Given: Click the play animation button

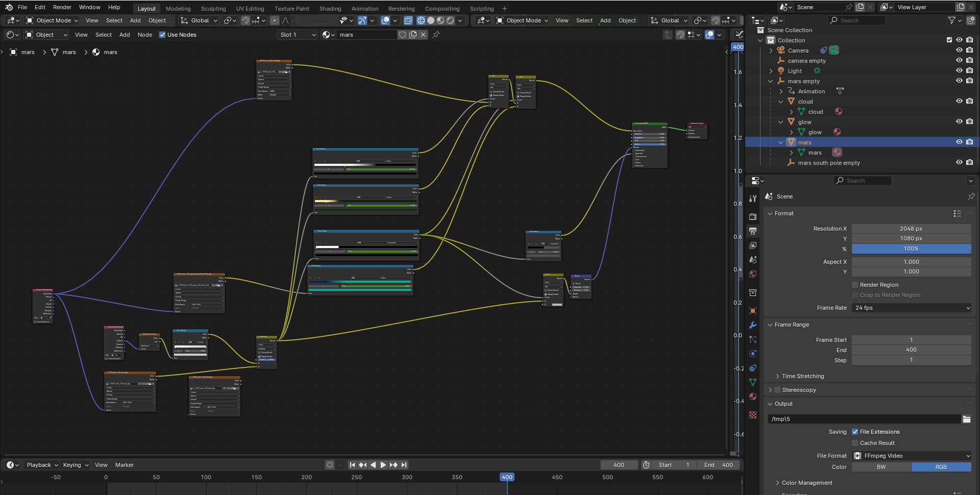Looking at the screenshot, I should (x=383, y=465).
